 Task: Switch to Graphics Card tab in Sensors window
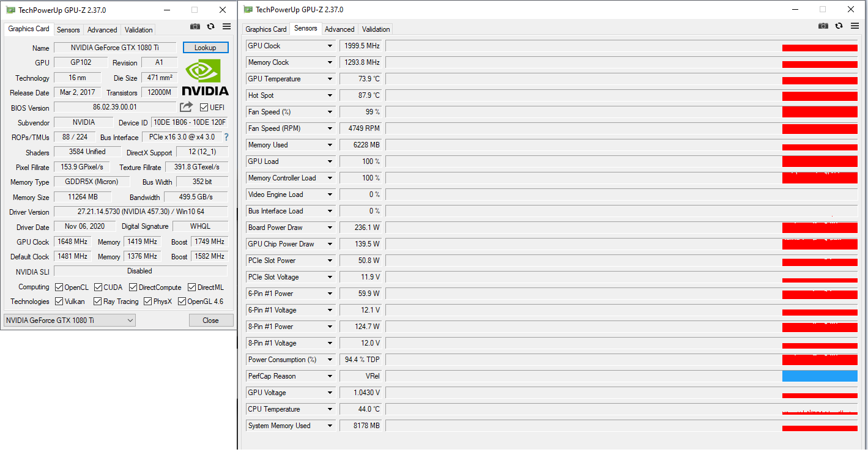click(x=266, y=29)
